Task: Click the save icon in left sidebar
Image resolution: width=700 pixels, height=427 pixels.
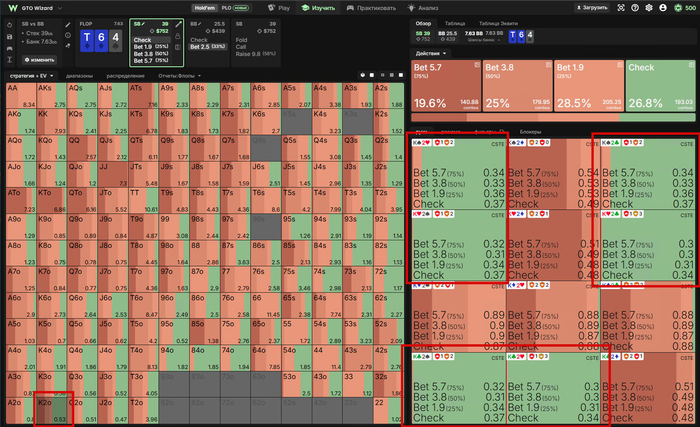Action: tap(9, 37)
